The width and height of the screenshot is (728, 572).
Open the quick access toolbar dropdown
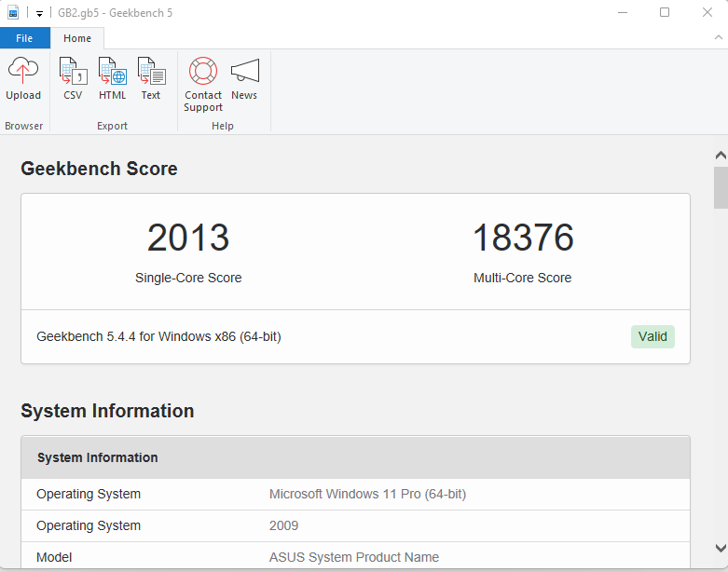(39, 13)
